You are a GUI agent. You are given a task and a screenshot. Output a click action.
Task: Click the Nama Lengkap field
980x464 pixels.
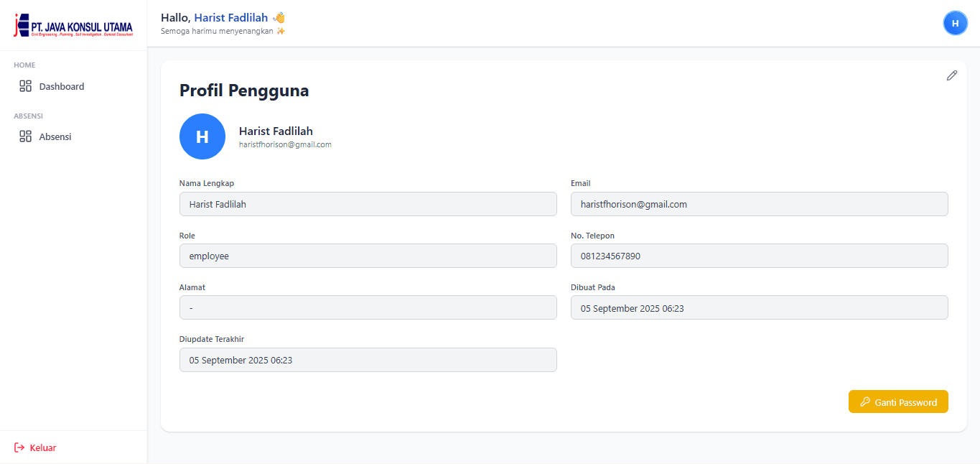(x=368, y=204)
